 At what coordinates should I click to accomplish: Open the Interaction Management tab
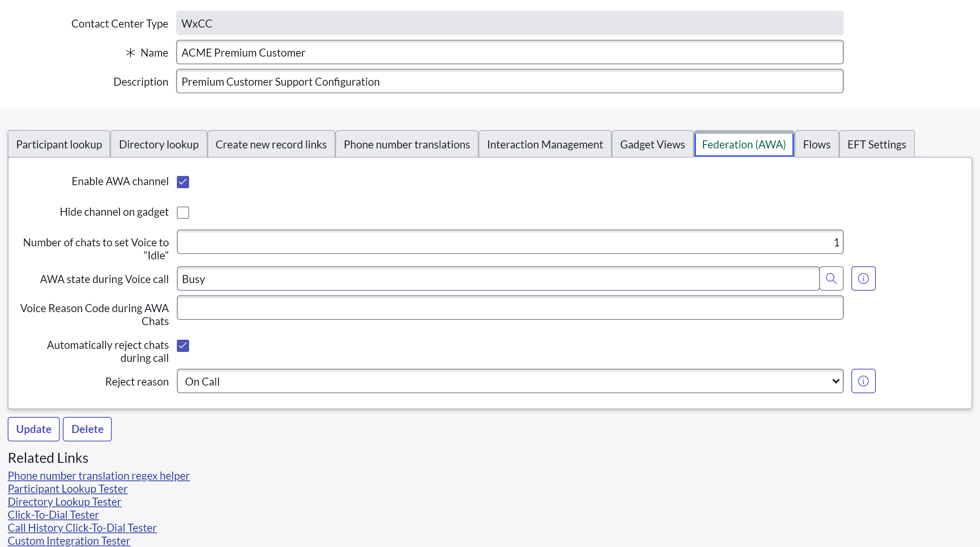[x=545, y=144]
